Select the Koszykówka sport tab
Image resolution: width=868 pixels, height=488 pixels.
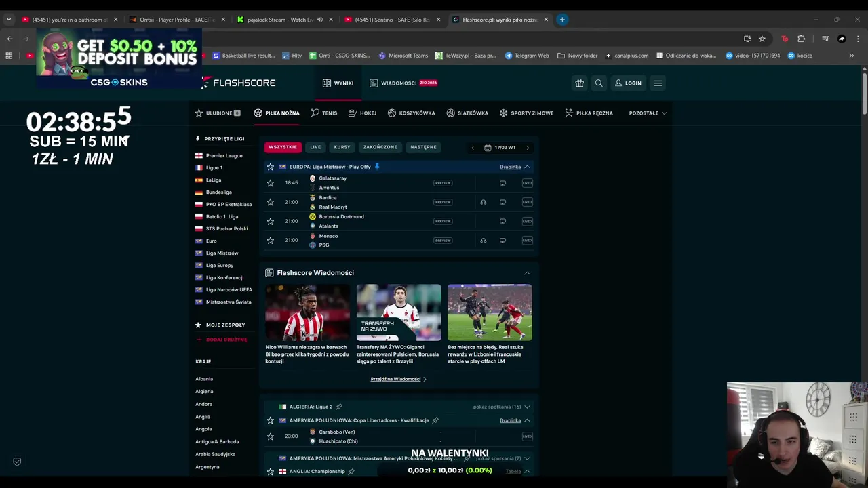tap(412, 113)
